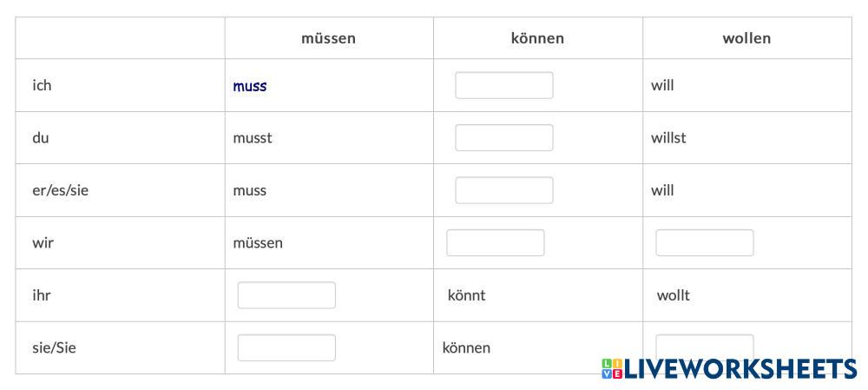868x390 pixels.
Task: Focus the 'sie/Sie' müssen answer field
Action: [x=286, y=347]
